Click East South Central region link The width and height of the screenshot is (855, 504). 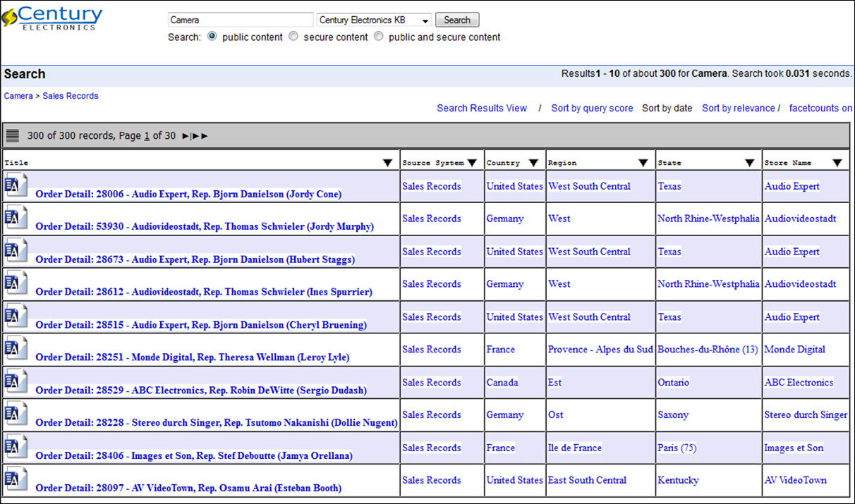[587, 480]
